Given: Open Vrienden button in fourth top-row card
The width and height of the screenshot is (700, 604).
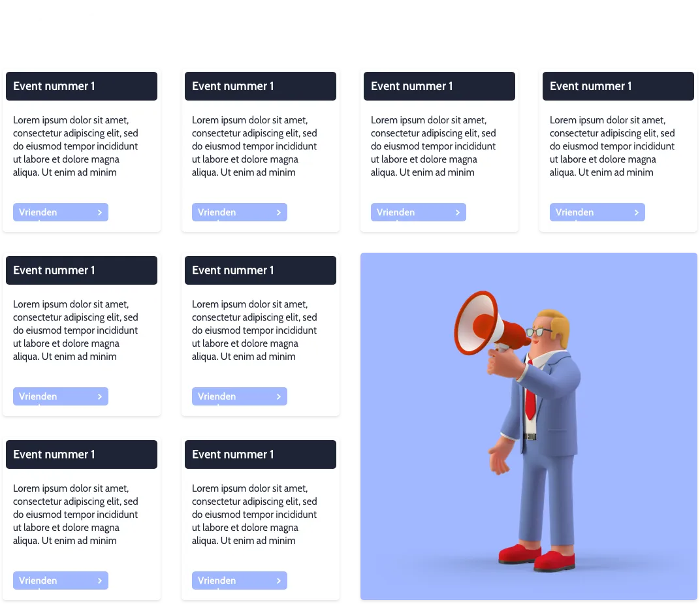Looking at the screenshot, I should 597,212.
